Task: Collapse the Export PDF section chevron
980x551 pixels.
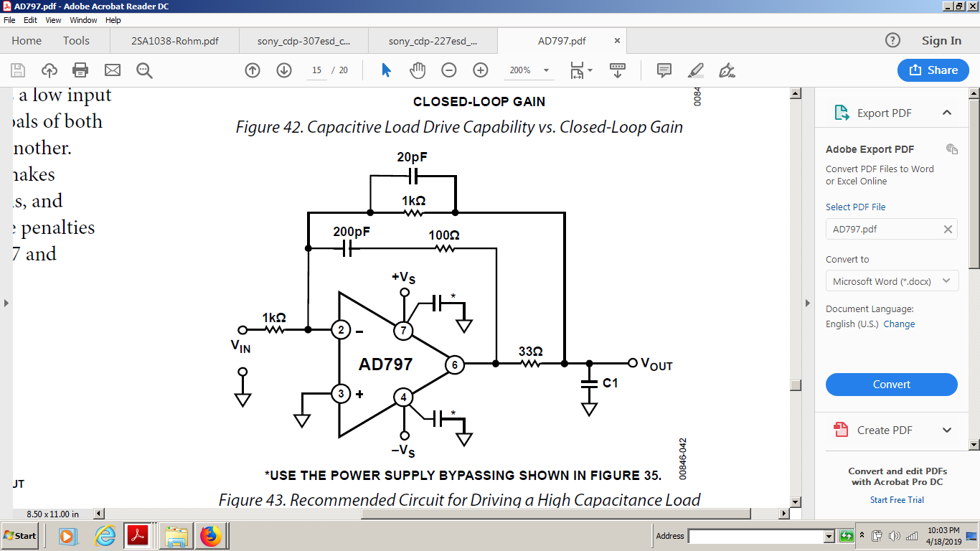Action: click(947, 113)
